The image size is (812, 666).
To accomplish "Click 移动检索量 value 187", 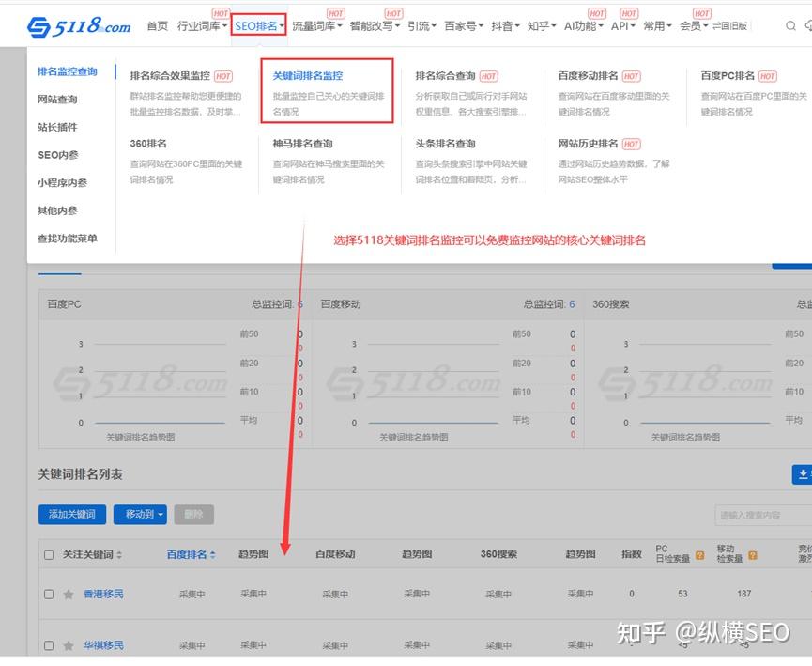I will 744,594.
